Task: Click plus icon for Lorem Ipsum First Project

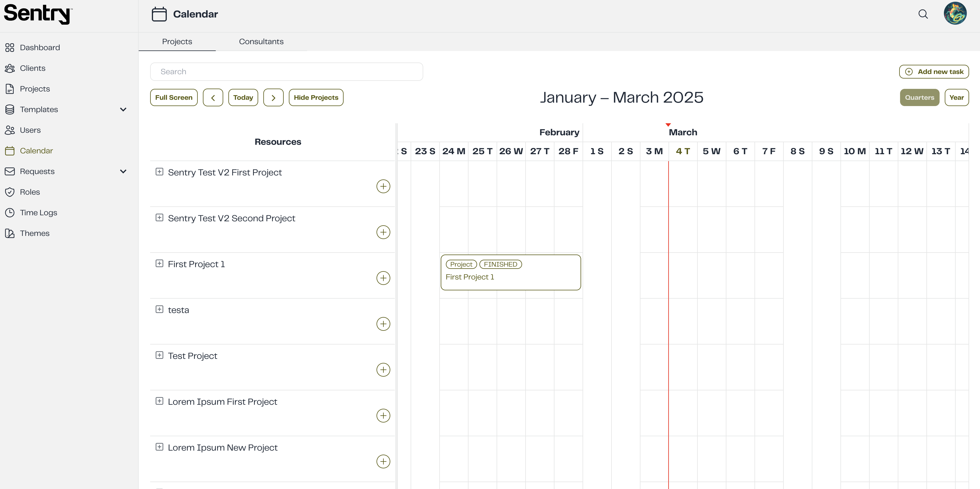Action: [x=383, y=416]
